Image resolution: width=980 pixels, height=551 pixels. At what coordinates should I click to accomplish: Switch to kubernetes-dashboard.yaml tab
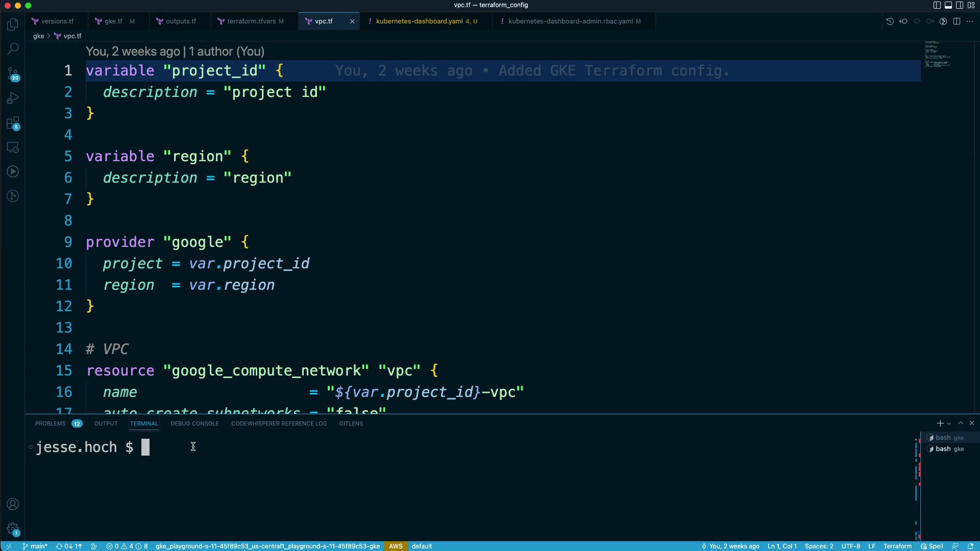[x=419, y=21]
